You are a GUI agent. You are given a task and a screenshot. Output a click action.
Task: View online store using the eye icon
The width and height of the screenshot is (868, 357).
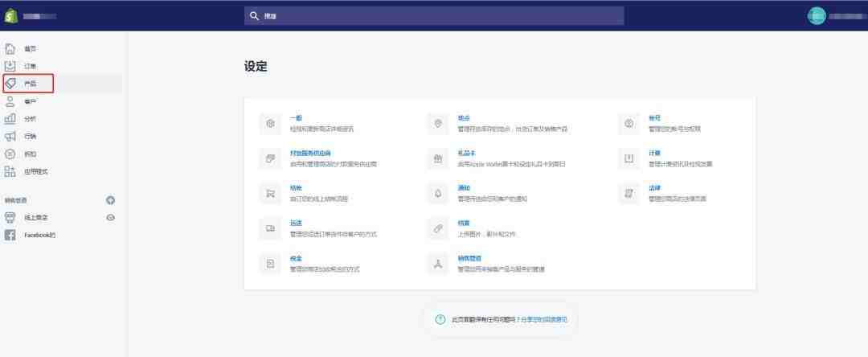point(111,218)
